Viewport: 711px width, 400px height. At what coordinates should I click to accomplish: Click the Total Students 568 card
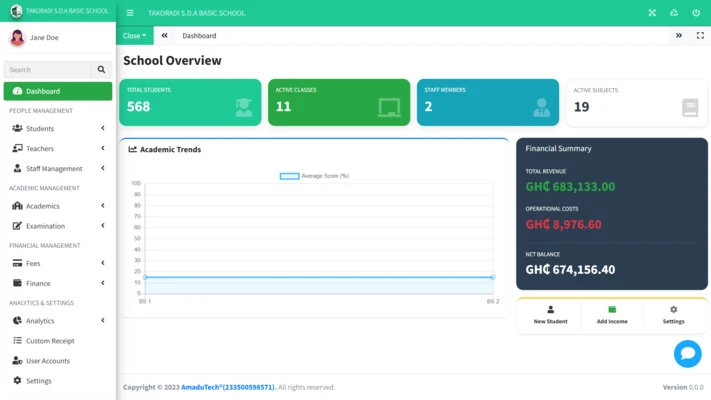pos(190,102)
